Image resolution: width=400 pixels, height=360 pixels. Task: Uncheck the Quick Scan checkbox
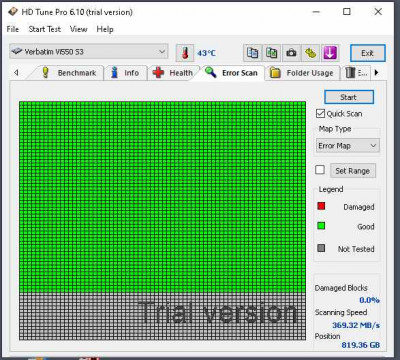pos(320,114)
